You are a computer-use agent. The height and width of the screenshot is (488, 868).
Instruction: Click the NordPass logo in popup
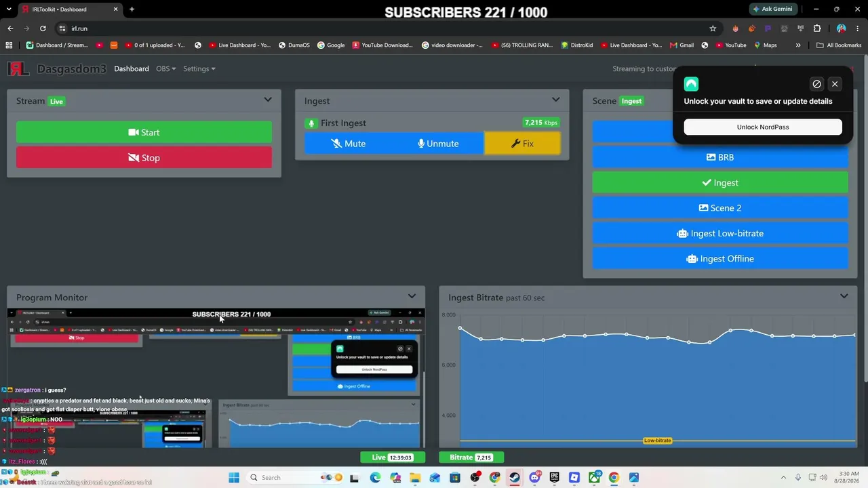tap(691, 84)
